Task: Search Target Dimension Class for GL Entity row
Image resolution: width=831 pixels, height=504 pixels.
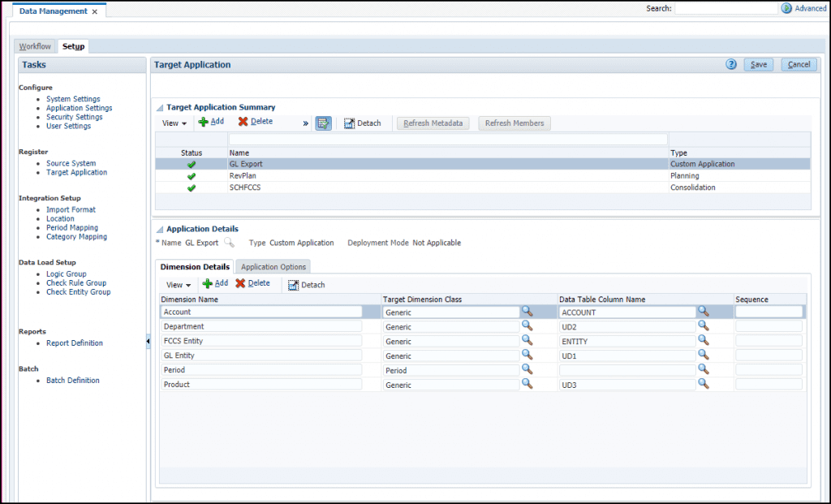Action: tap(527, 354)
